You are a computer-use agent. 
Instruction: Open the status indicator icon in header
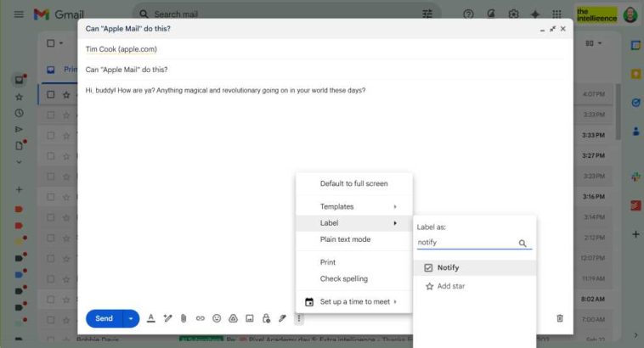(x=491, y=14)
